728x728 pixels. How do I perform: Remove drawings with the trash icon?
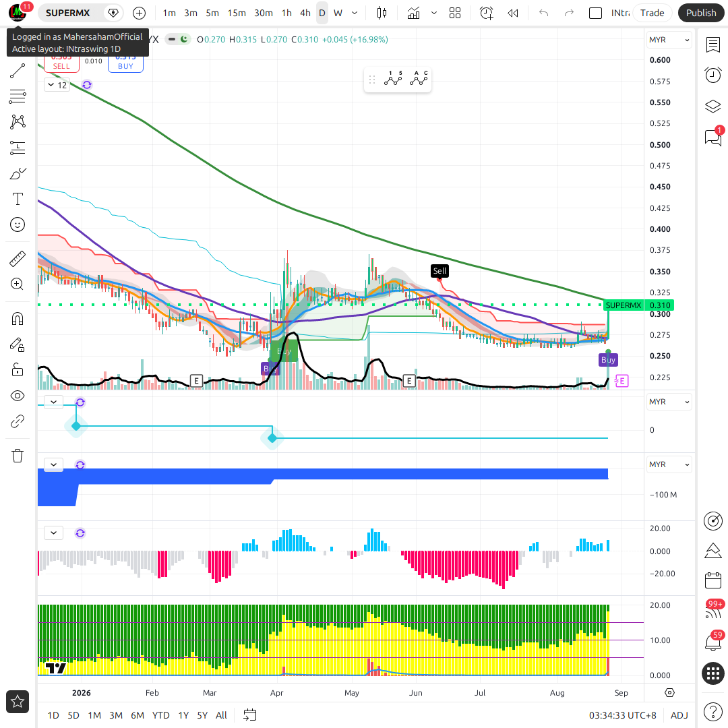(18, 456)
